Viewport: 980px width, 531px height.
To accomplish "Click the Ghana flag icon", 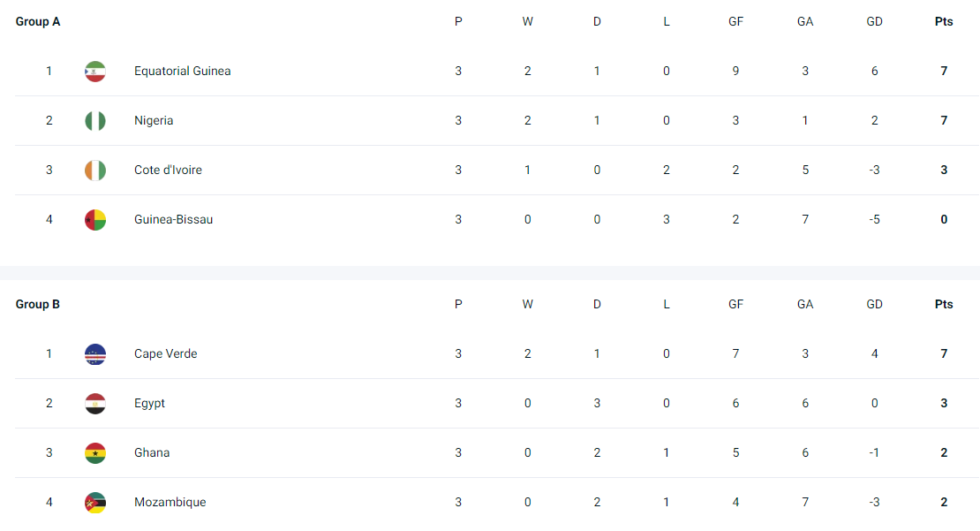I will [x=95, y=453].
